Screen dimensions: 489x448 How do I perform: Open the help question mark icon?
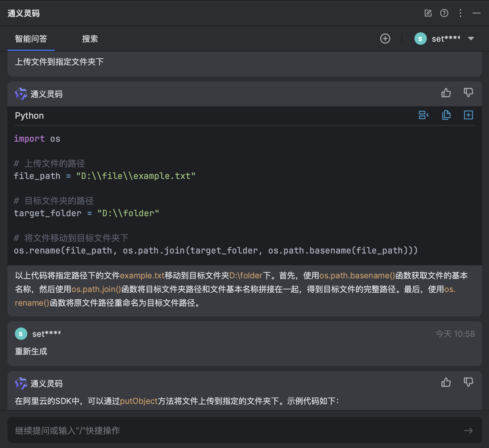coord(444,13)
